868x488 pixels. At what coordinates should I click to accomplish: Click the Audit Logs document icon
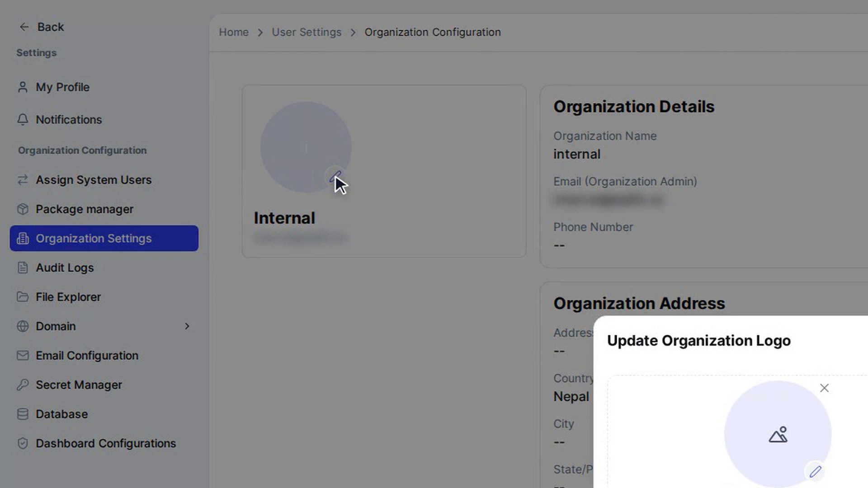coord(23,268)
